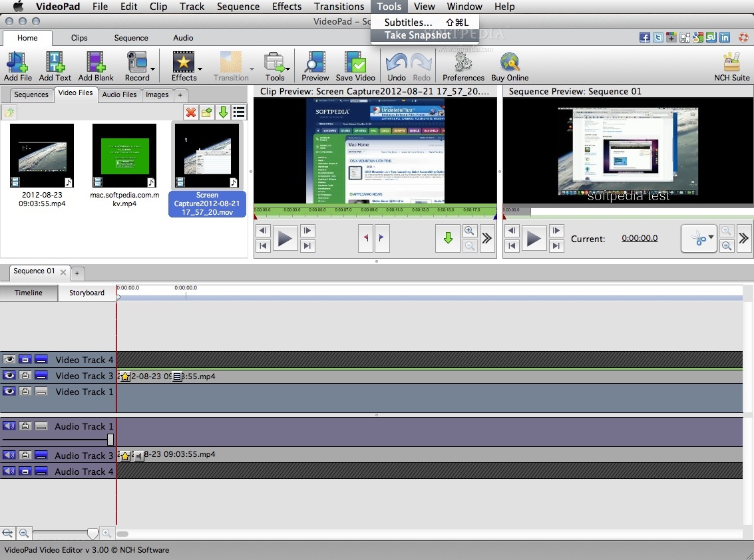Image resolution: width=754 pixels, height=560 pixels.
Task: Set clip out point blue flag
Action: [x=381, y=237]
